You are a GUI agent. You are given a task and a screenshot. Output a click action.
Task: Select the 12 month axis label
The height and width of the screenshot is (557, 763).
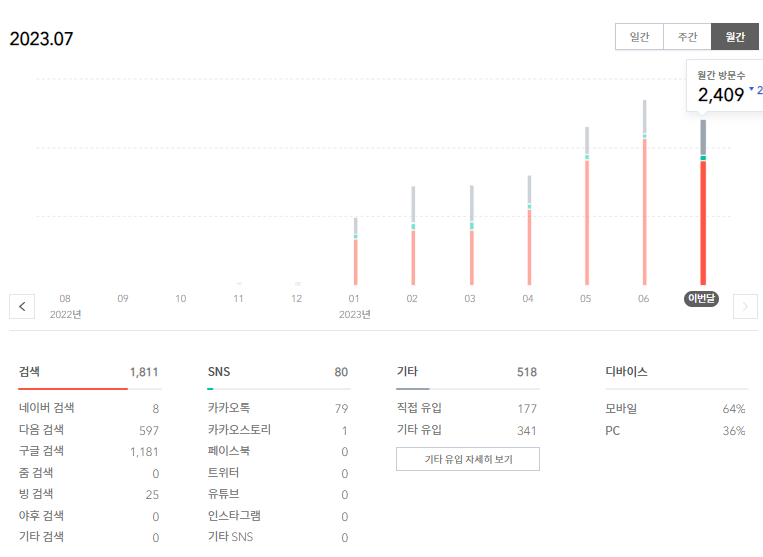click(x=296, y=298)
